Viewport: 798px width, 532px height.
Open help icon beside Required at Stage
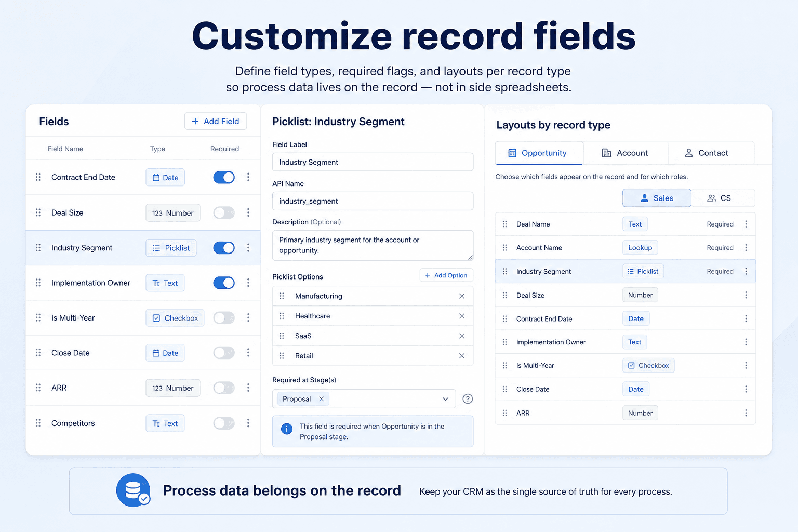pos(468,399)
